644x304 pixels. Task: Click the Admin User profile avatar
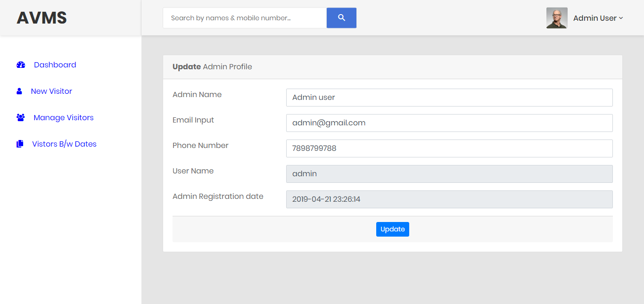coord(556,17)
